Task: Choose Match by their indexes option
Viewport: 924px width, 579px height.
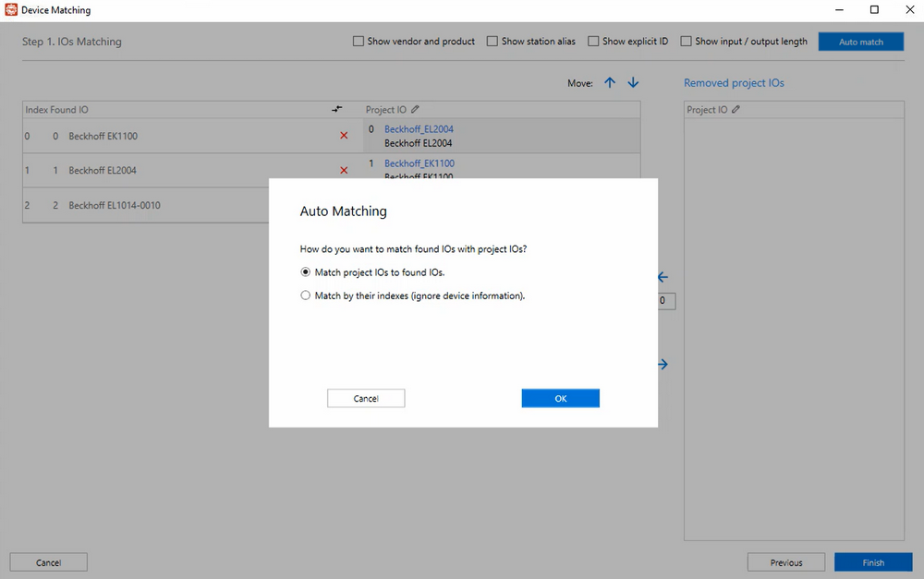Action: pos(306,296)
